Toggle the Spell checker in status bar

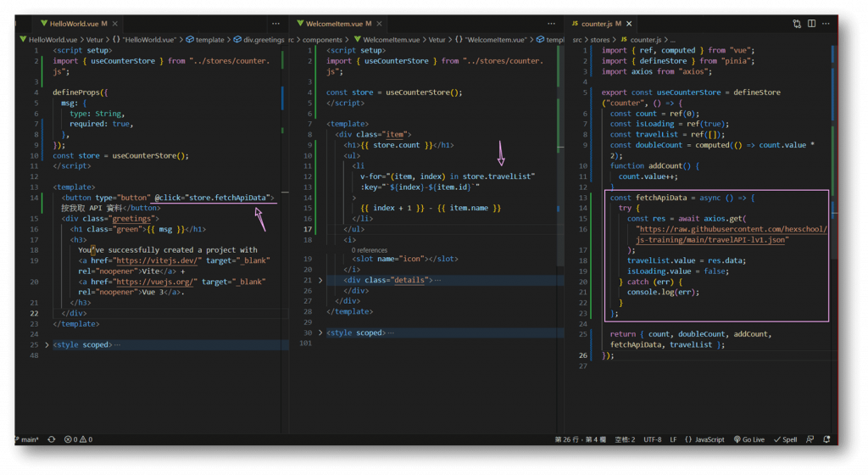coord(785,439)
